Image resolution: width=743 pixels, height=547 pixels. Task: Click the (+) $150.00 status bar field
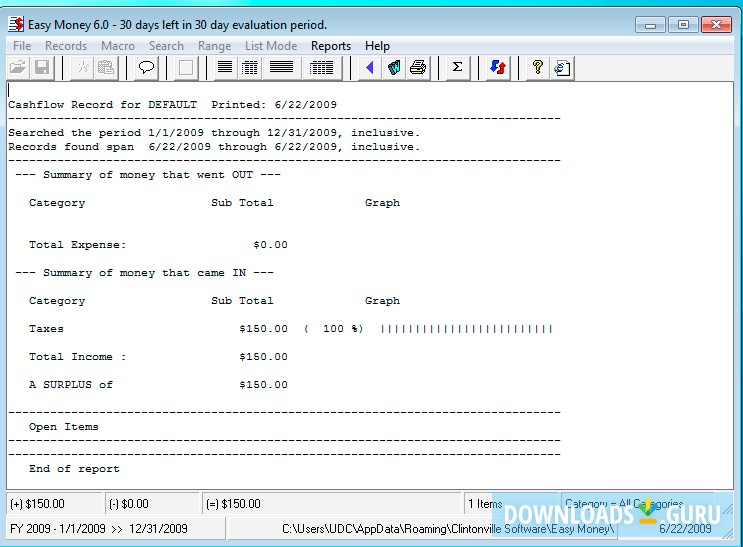[x=54, y=503]
